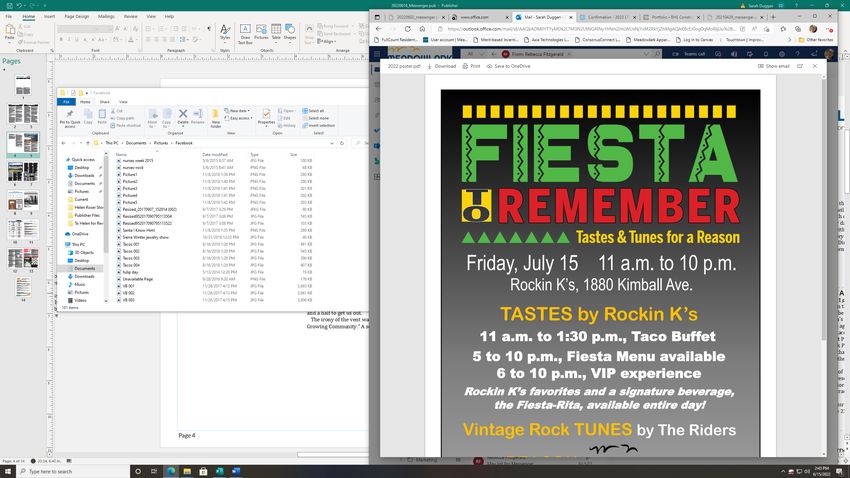Click Show email in attachment preview
Viewport: 850px width, 478px height.
point(773,66)
